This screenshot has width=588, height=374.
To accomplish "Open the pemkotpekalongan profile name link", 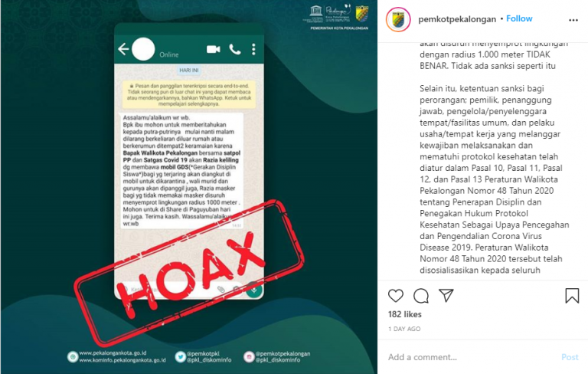I will click(x=457, y=19).
